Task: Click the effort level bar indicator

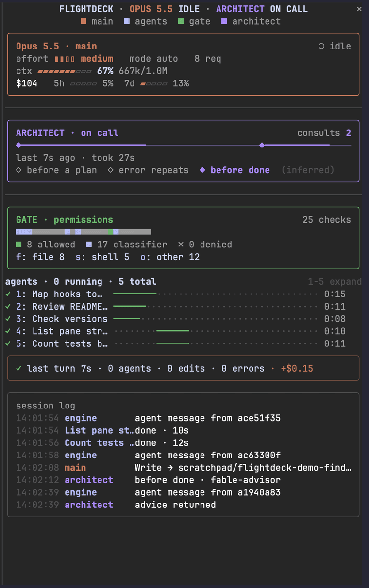Action: (x=64, y=59)
